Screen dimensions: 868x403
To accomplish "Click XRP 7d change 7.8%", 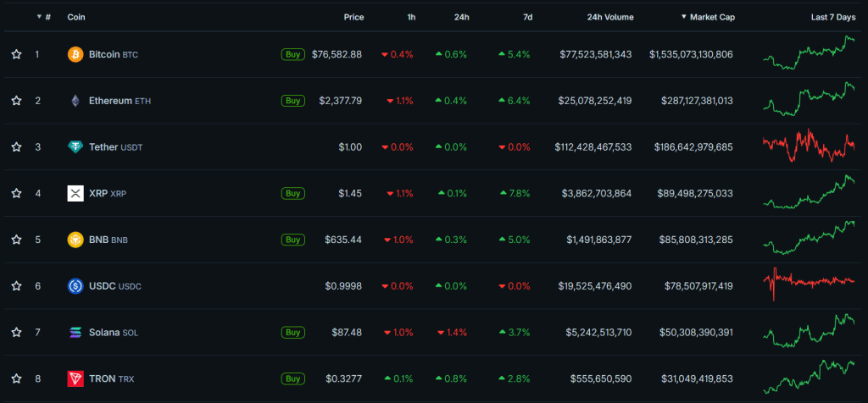I will (x=515, y=194).
